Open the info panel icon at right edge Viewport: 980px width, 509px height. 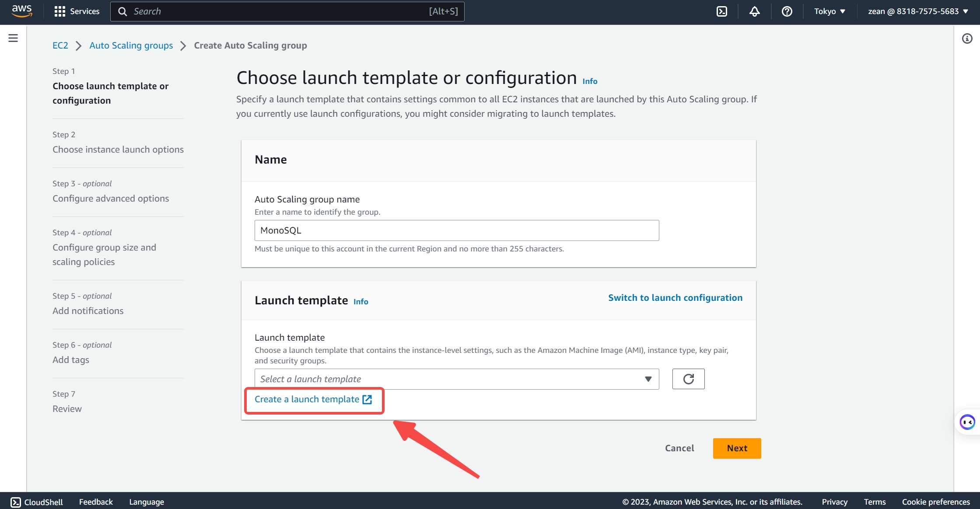(967, 38)
